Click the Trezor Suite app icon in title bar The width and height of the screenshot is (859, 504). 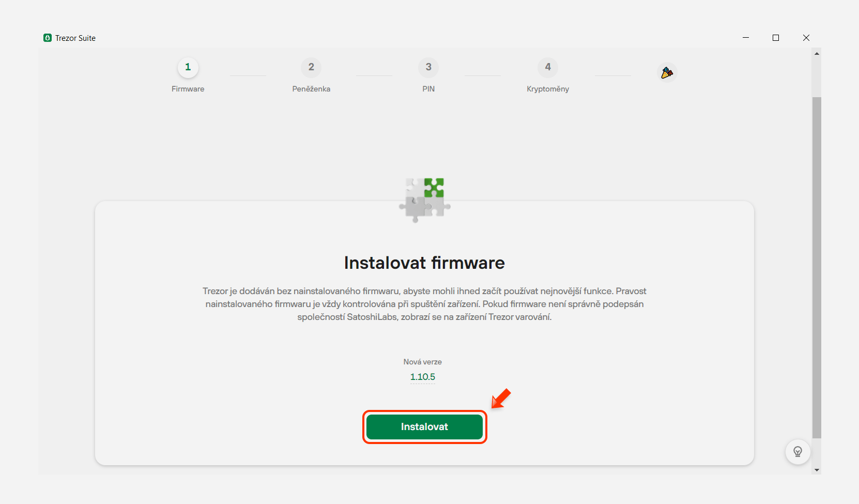48,38
